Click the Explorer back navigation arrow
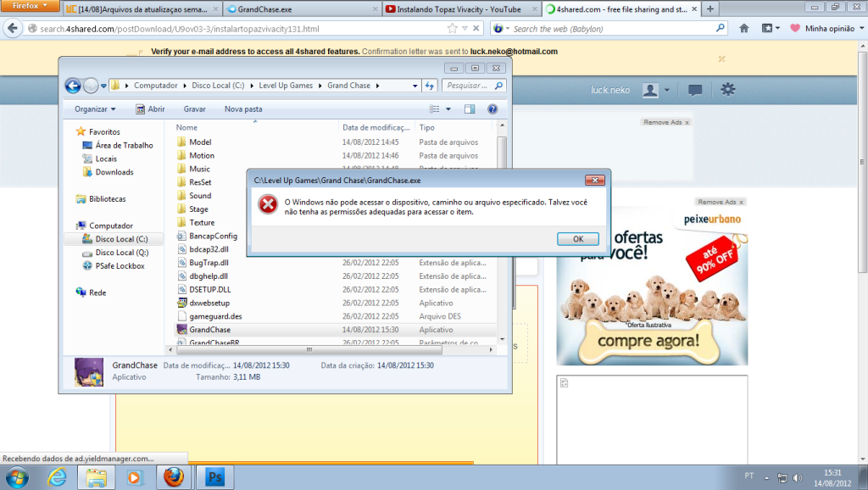This screenshot has width=868, height=490. [72, 86]
